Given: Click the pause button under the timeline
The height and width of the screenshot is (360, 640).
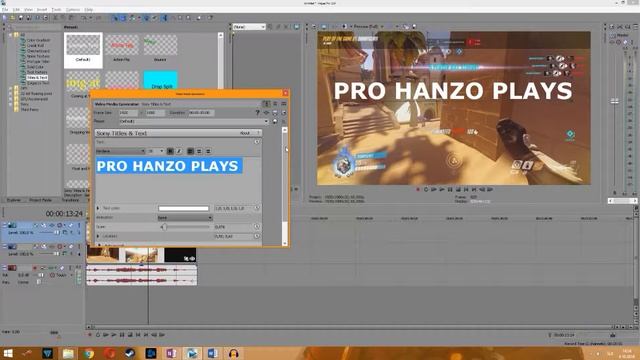Looking at the screenshot, I should tap(122, 335).
